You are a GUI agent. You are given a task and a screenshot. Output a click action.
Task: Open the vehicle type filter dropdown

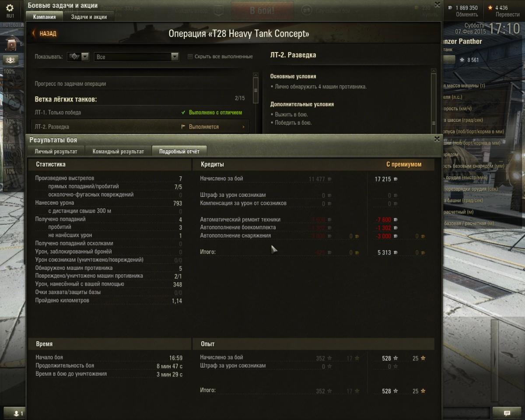click(78, 56)
